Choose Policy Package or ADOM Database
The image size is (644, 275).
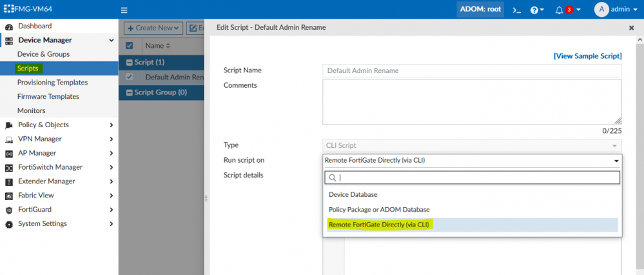pyautogui.click(x=379, y=210)
